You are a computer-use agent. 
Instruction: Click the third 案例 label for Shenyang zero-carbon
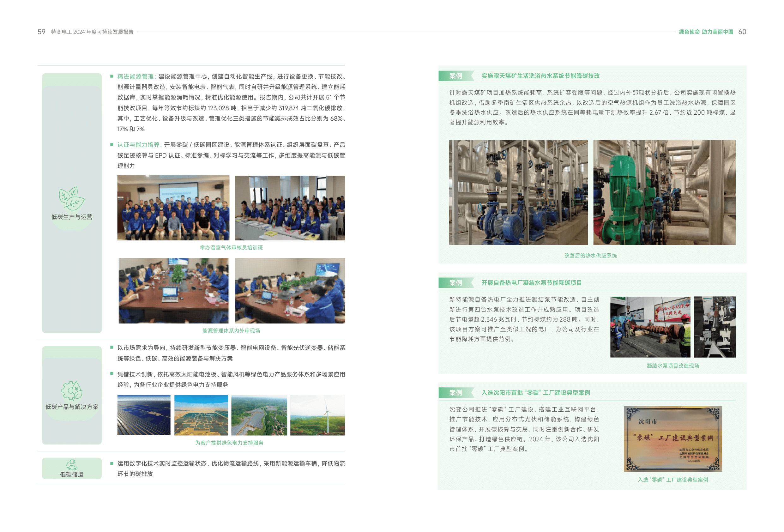point(455,393)
